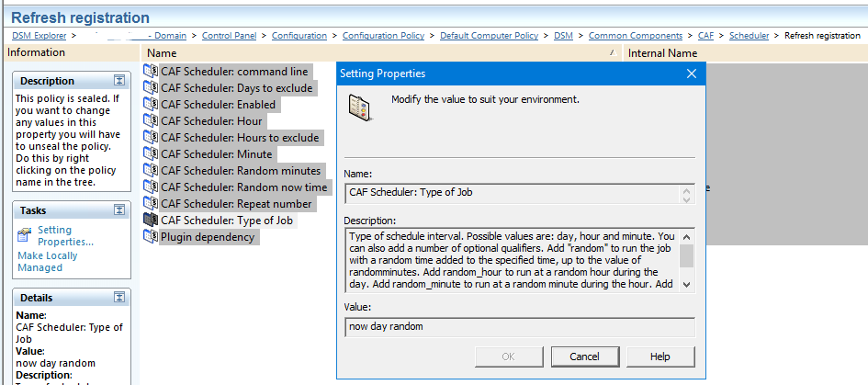Viewport: 868px width, 385px height.
Task: Navigate to the Scheduler breadcrumb
Action: tap(749, 36)
